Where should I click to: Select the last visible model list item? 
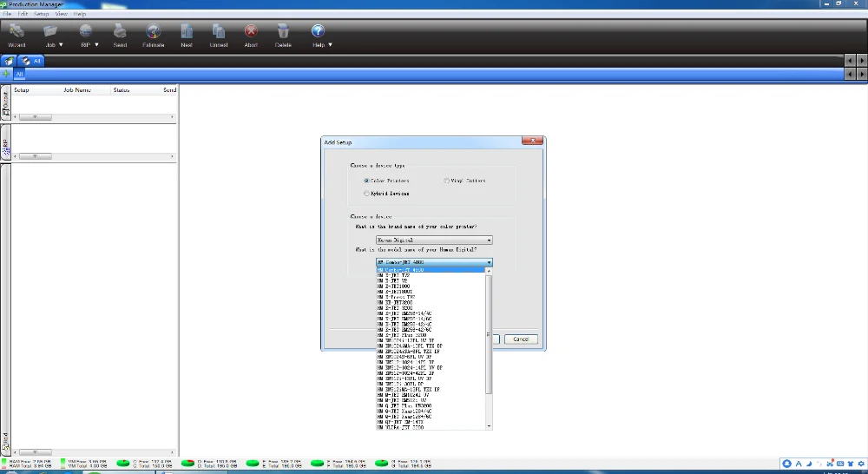[431, 427]
